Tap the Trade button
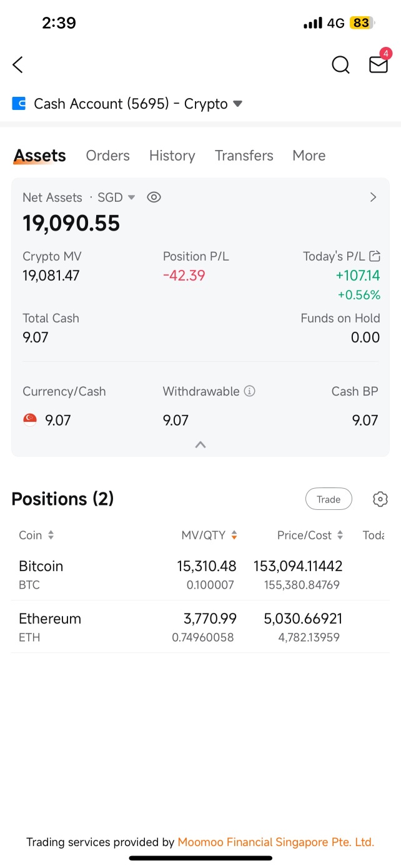 [329, 499]
